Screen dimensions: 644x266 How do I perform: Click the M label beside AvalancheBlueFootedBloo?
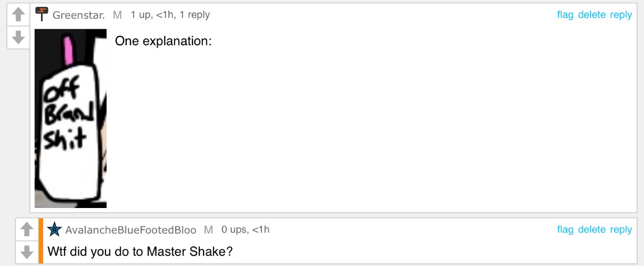tap(208, 230)
